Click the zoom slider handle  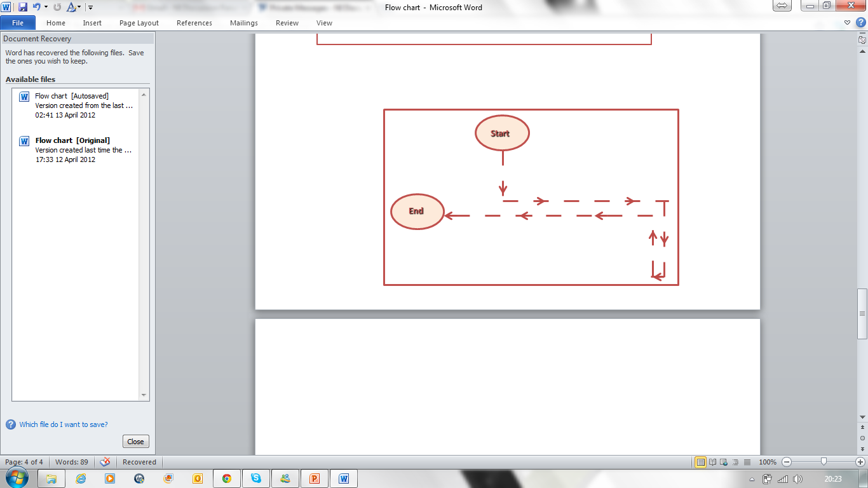tap(824, 462)
